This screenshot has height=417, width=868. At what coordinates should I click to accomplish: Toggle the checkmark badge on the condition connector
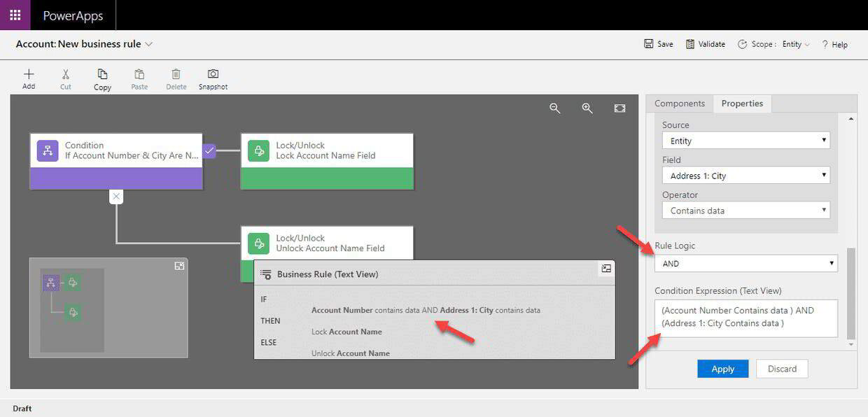coord(209,150)
